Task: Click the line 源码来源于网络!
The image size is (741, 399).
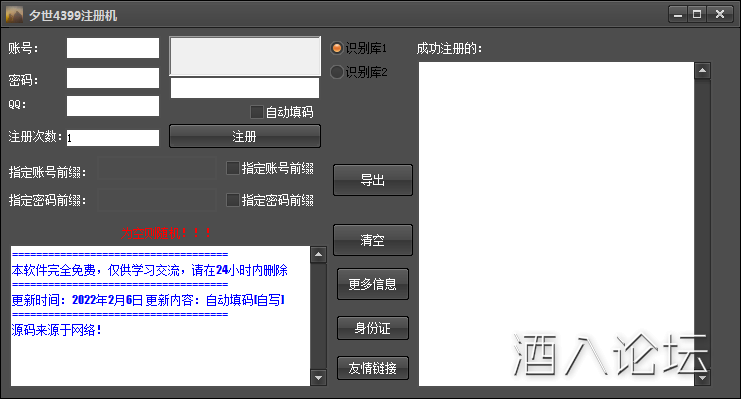Action: (x=56, y=330)
